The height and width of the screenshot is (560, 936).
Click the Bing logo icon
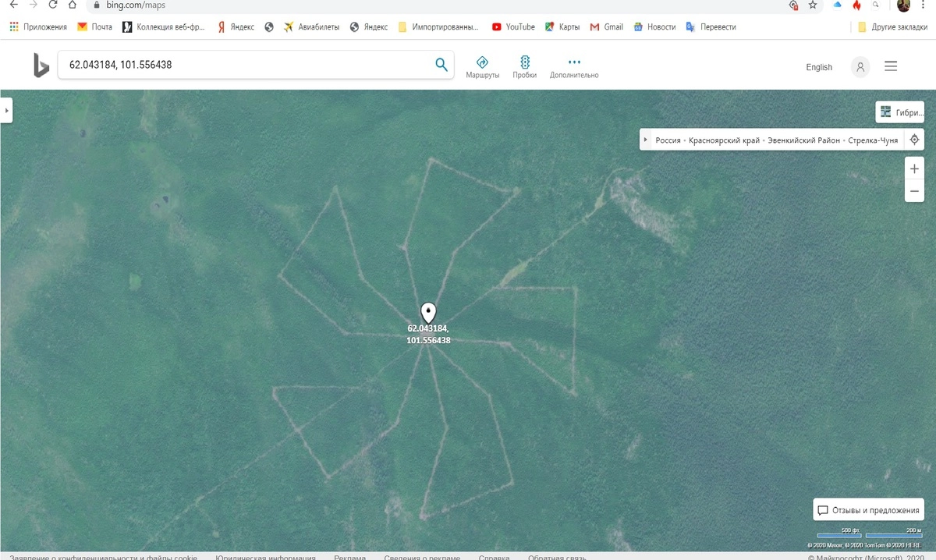pos(41,66)
